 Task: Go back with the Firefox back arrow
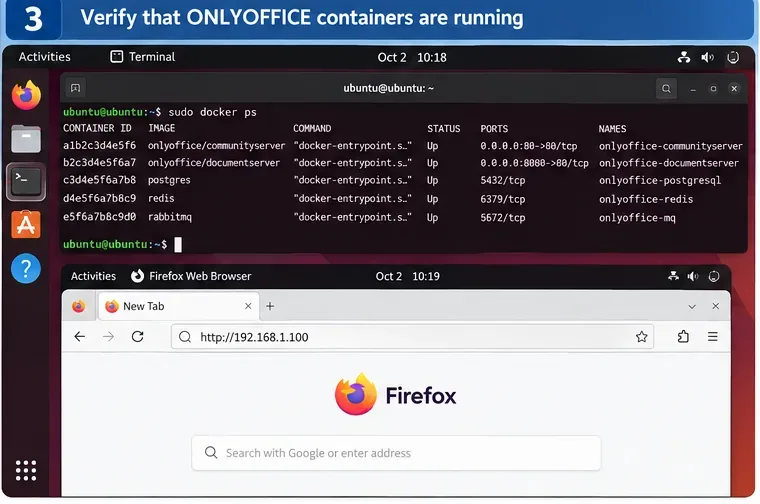[79, 337]
